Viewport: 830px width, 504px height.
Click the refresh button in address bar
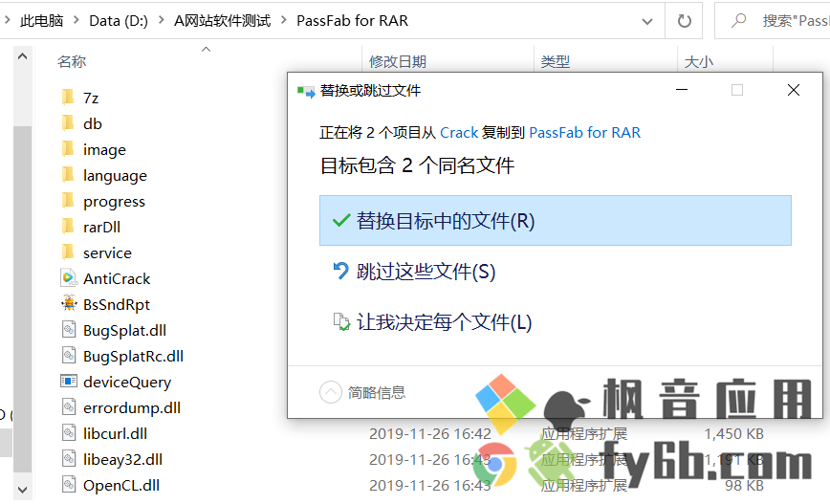[x=684, y=21]
